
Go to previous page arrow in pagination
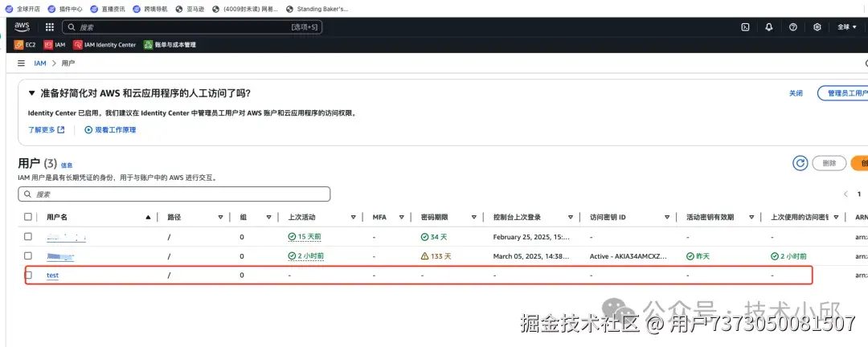point(845,194)
